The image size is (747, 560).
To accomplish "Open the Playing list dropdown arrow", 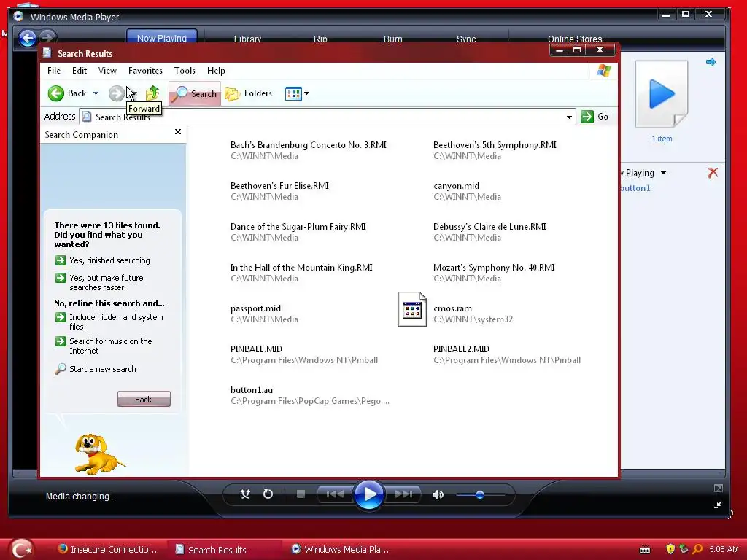I will pos(663,173).
